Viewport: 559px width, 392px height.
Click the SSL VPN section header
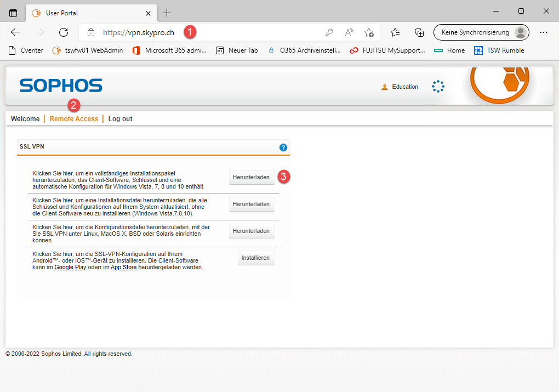[153, 147]
